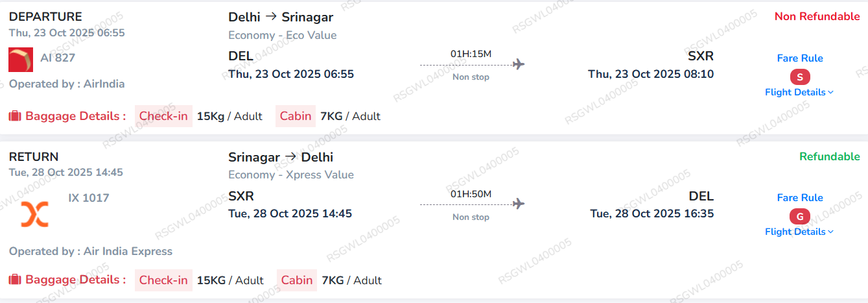Click the Non Refundable label
868x303 pixels.
tap(817, 17)
